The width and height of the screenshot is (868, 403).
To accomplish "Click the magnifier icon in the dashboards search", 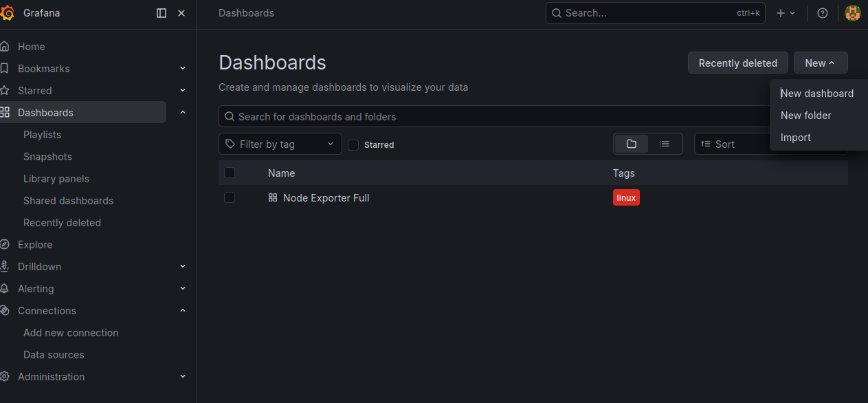I will [x=230, y=116].
